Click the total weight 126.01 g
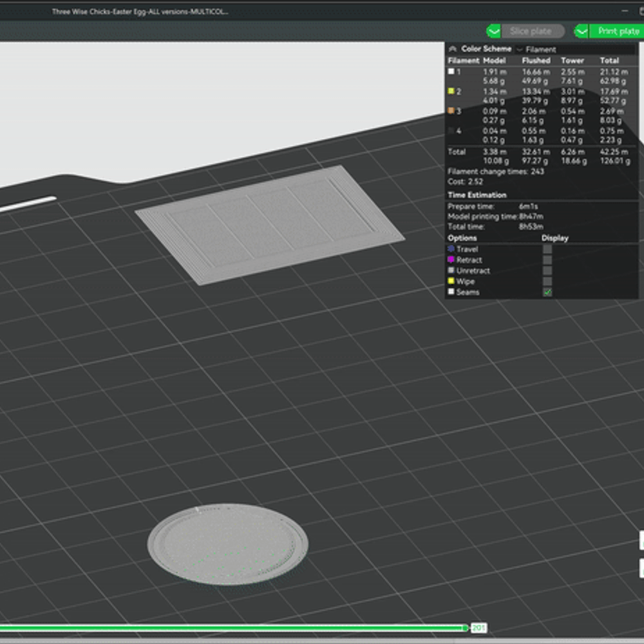The width and height of the screenshot is (644, 644). tap(615, 161)
